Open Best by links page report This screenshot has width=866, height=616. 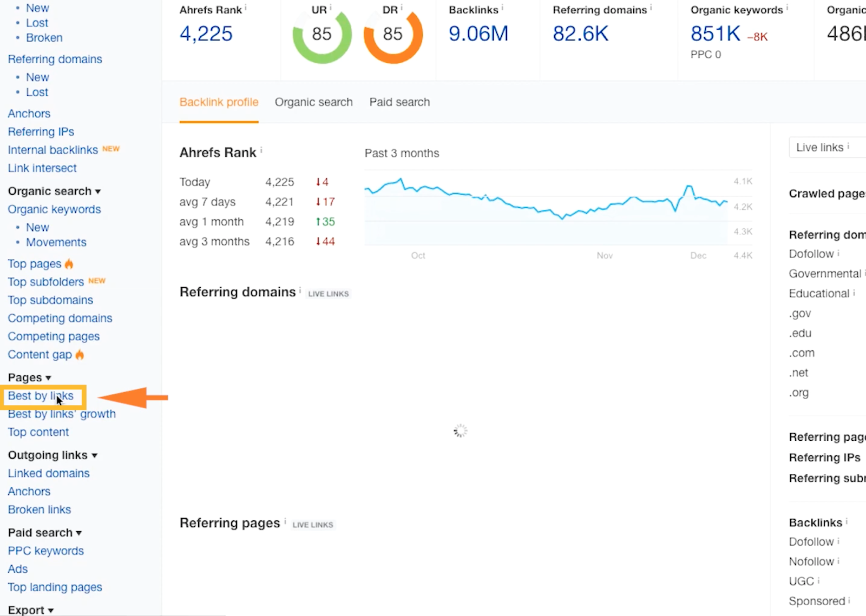pos(41,396)
